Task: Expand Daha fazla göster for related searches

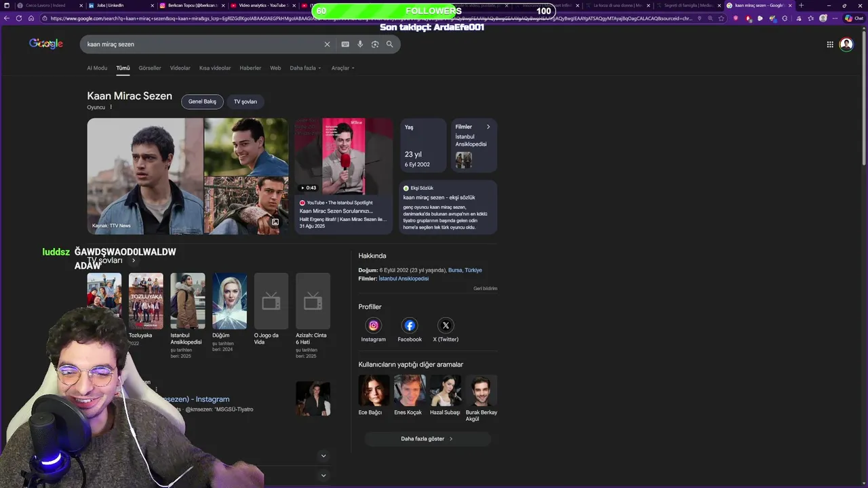Action: [427, 439]
